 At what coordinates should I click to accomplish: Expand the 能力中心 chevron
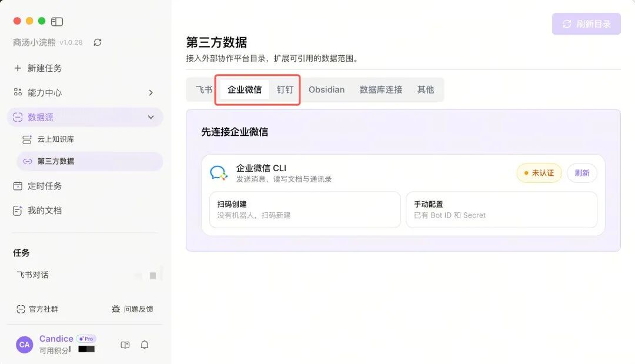coord(151,93)
